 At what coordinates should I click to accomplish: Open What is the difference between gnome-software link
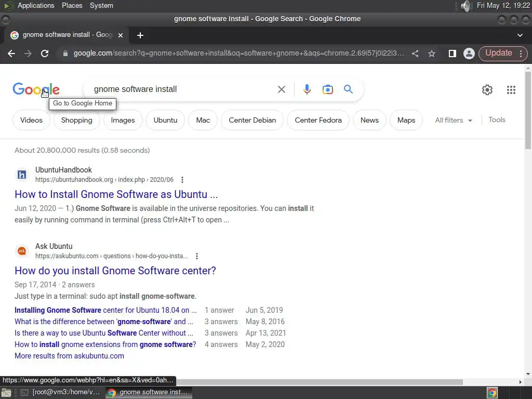(x=104, y=322)
